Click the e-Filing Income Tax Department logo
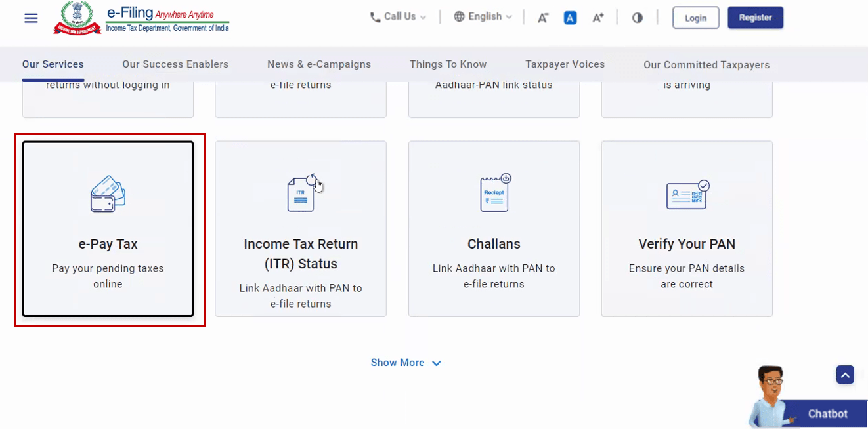The image size is (868, 429). click(x=141, y=18)
